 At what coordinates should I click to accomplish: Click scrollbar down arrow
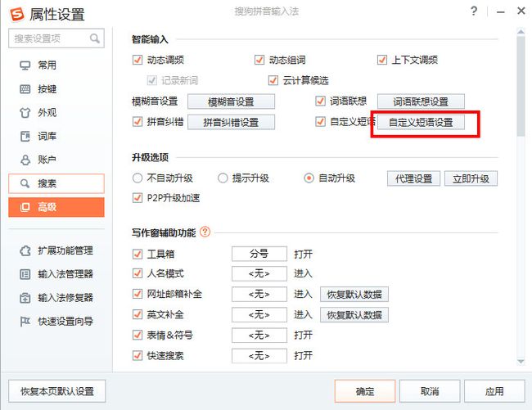[521, 362]
